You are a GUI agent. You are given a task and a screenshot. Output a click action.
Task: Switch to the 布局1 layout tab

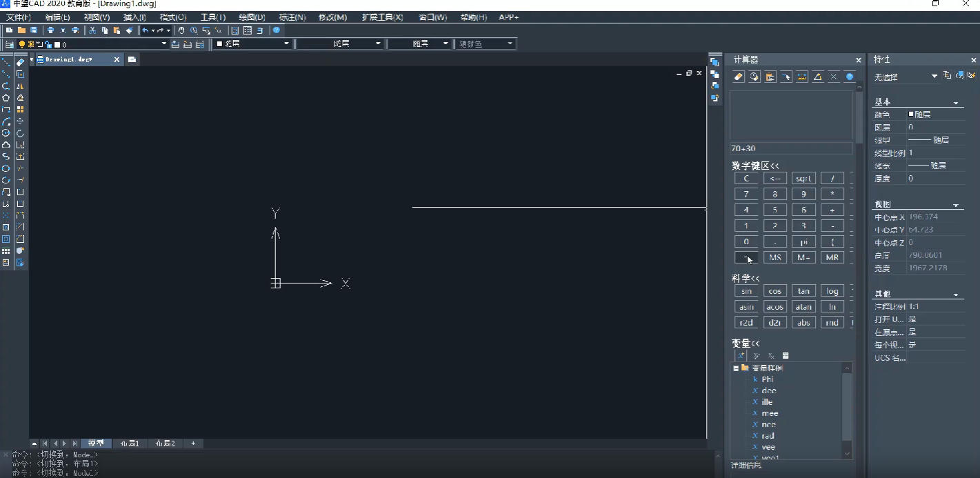tap(130, 444)
